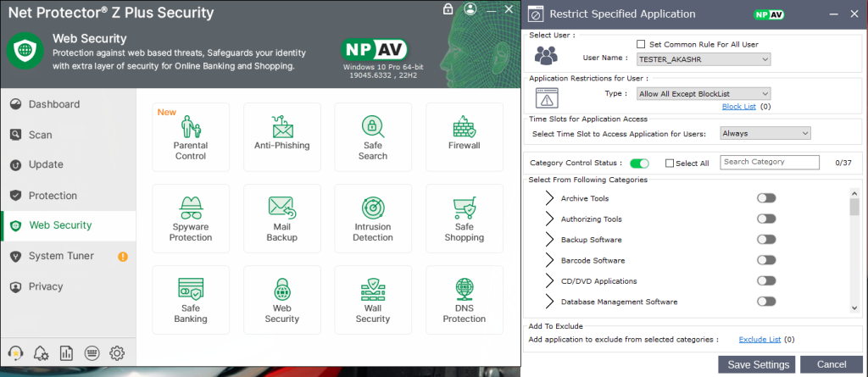Click the notification settings bell icon
The image size is (868, 377).
point(40,353)
